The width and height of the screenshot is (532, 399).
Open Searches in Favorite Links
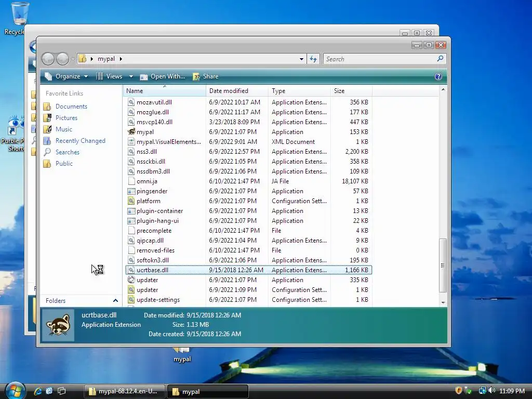click(x=68, y=152)
